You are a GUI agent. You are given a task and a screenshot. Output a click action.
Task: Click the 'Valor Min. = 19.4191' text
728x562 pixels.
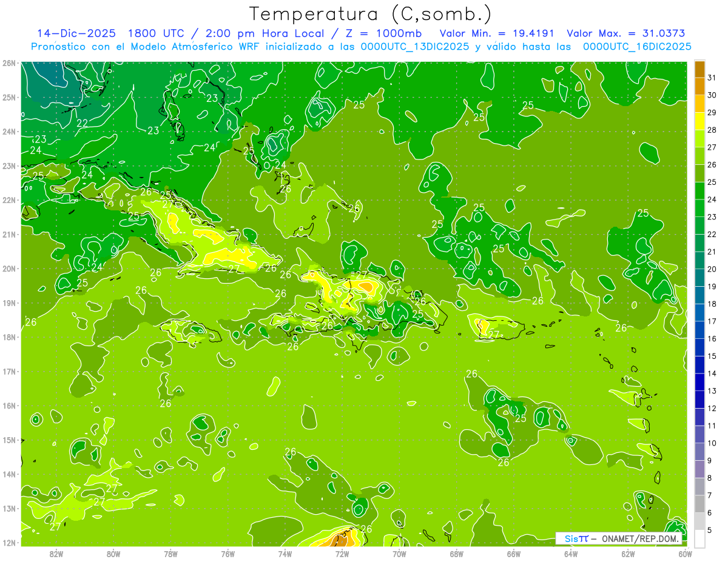pos(497,33)
